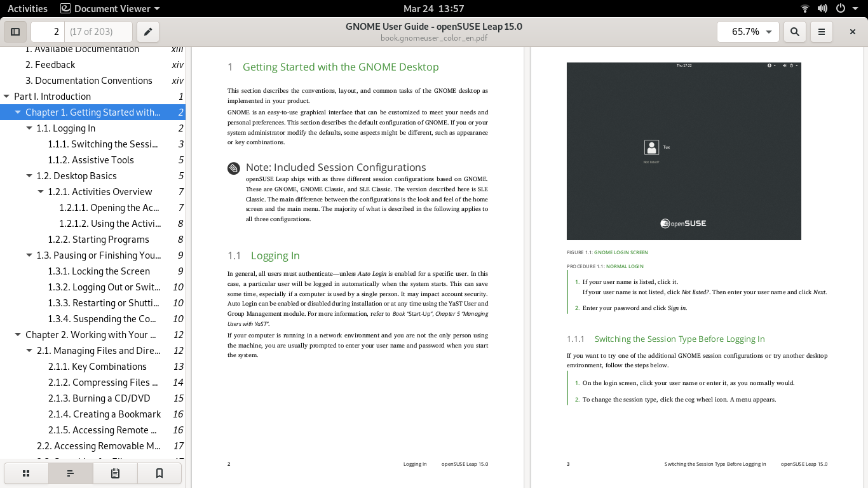Collapse the 1.1 Logging In section

click(29, 128)
